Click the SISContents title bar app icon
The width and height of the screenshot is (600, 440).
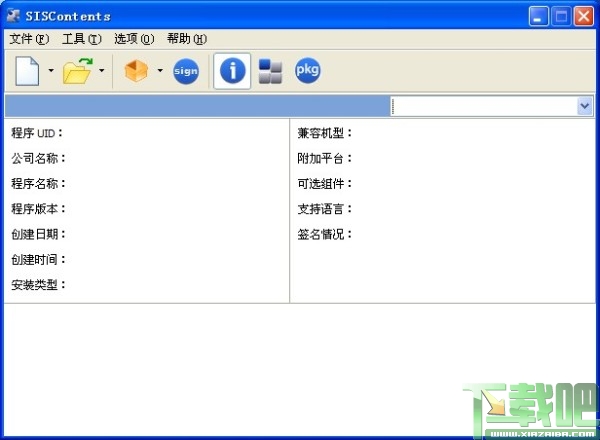click(x=13, y=16)
